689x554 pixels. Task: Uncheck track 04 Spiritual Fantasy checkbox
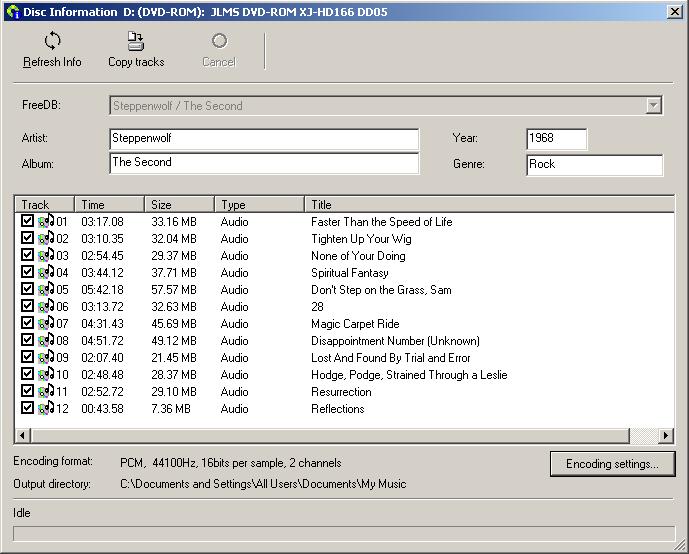coord(27,272)
